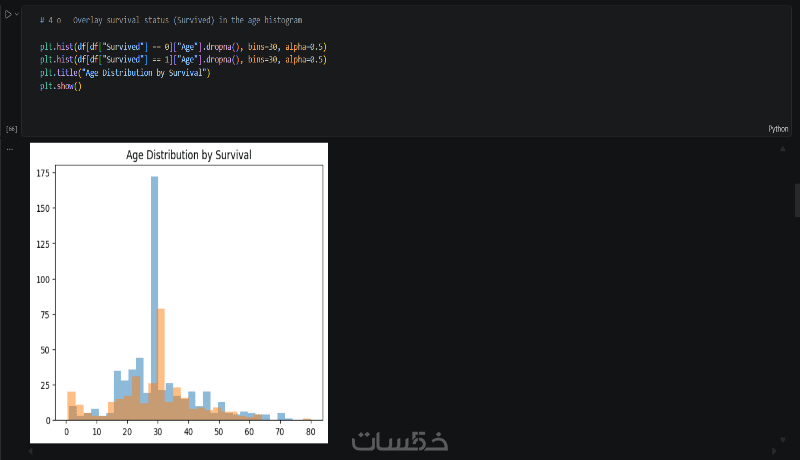The height and width of the screenshot is (460, 800).
Task: Click the output scroll down arrow
Action: (x=783, y=440)
